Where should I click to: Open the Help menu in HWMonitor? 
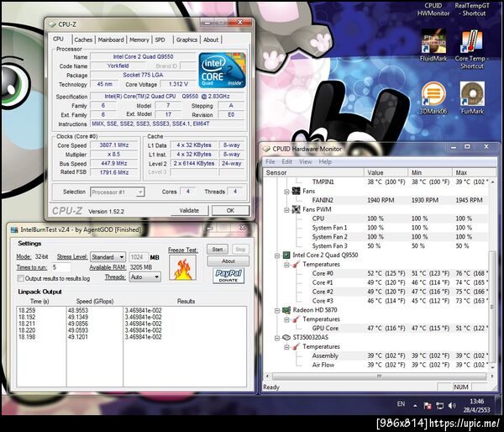click(x=325, y=162)
